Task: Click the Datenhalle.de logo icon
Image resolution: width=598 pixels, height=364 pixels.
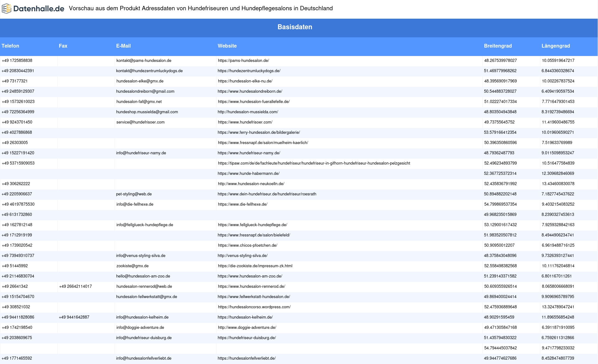Action: (6, 9)
